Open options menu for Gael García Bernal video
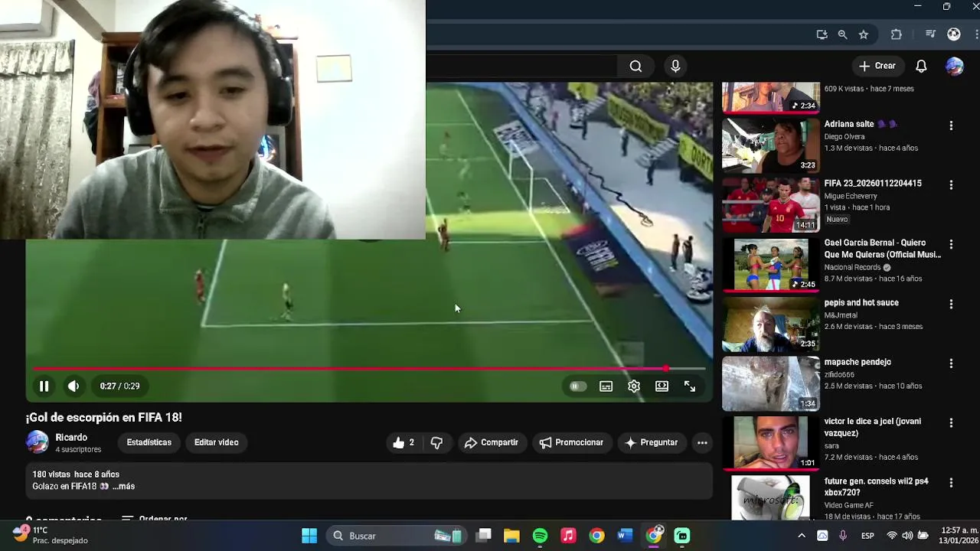Image resolution: width=980 pixels, height=551 pixels. (951, 245)
